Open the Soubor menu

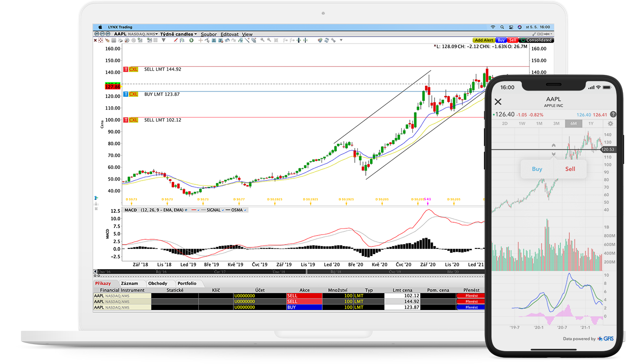(x=209, y=34)
